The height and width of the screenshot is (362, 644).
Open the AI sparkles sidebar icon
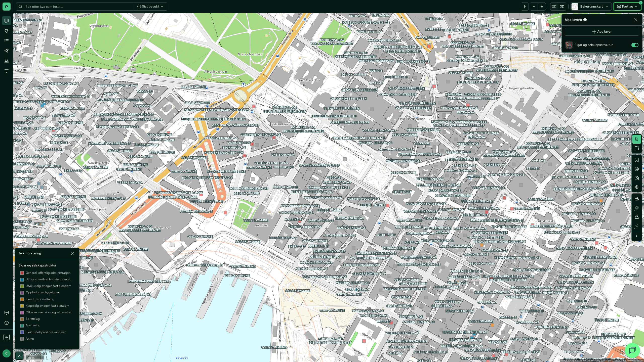(7, 51)
